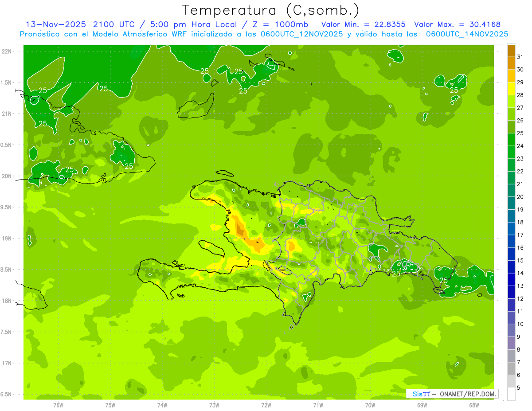The image size is (532, 411).
Task: Click the '8.5N' latitude axis label
Action: [6, 270]
